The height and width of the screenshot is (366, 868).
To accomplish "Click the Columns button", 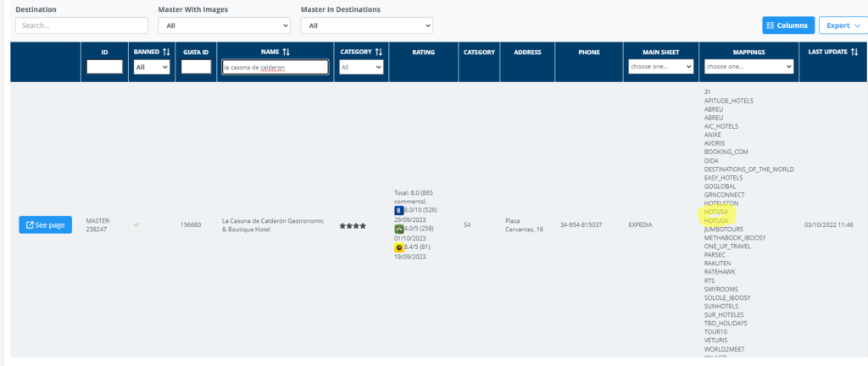I will point(787,25).
